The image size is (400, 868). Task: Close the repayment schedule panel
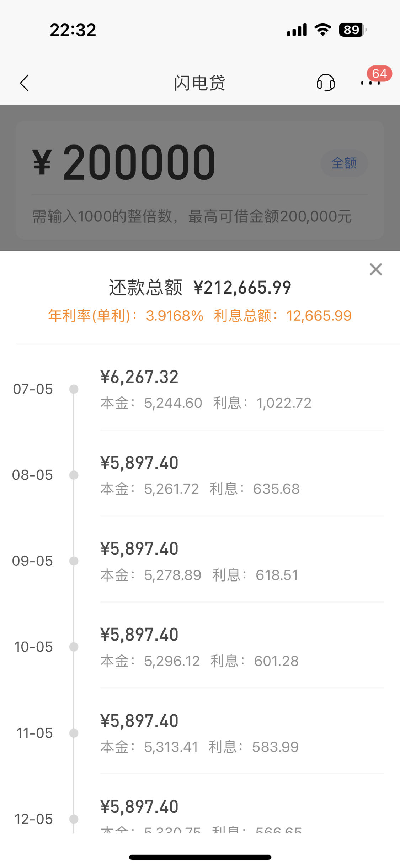(x=376, y=269)
